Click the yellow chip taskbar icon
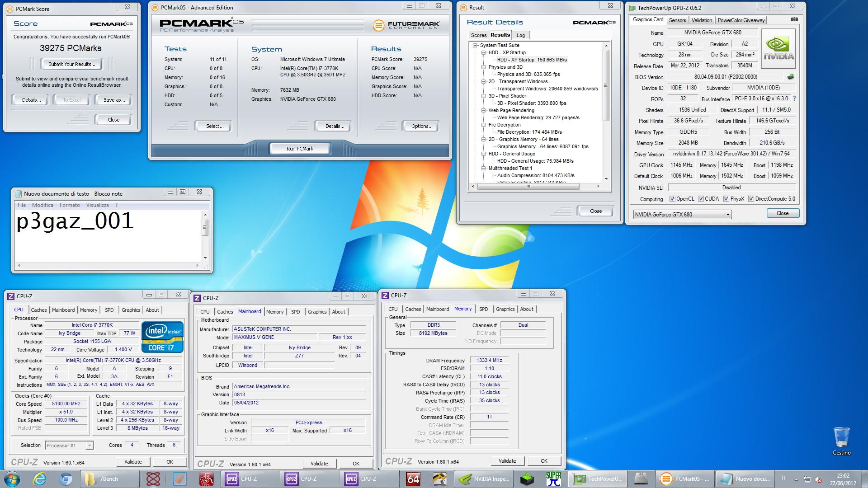Screen dimensions: 868x488 coord(440,479)
